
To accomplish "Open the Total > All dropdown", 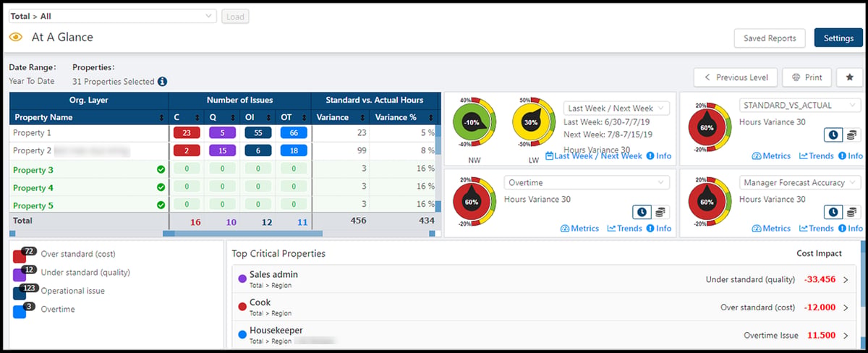I will [x=112, y=16].
